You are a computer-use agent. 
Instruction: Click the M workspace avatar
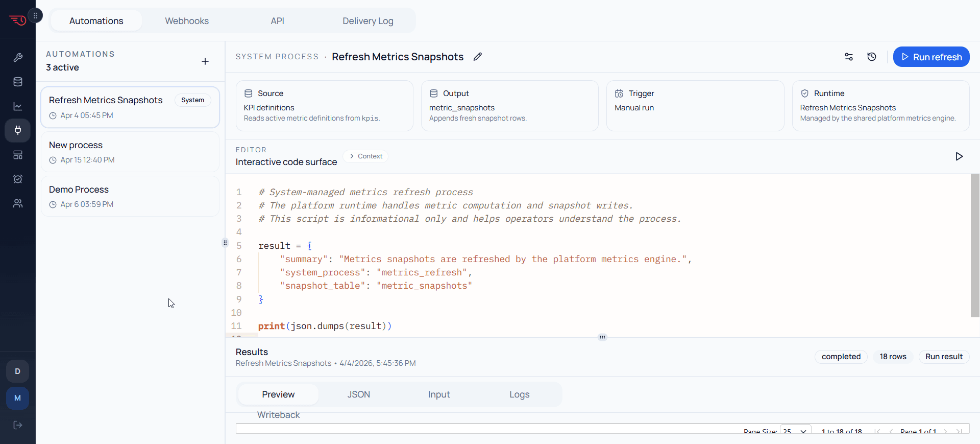(17, 398)
